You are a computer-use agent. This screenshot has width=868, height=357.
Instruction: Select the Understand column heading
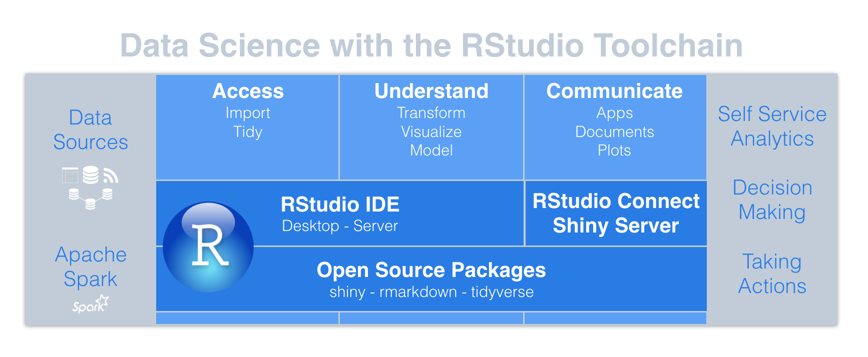(x=431, y=91)
